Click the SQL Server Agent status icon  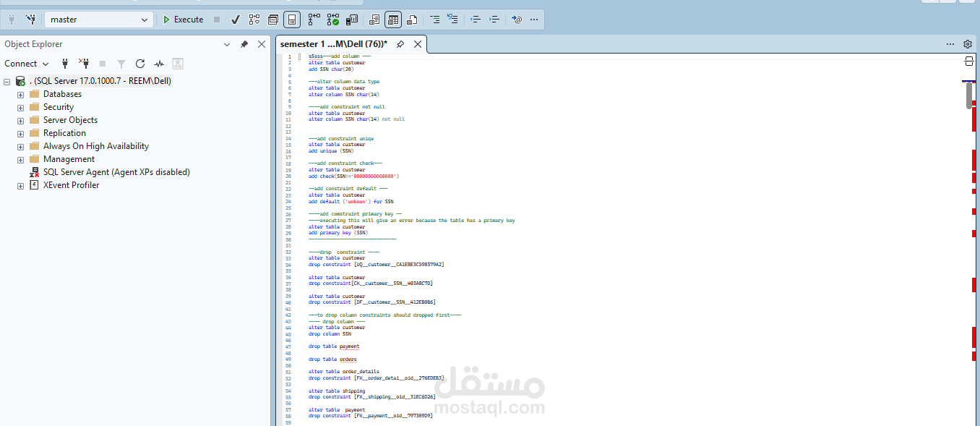[x=34, y=172]
